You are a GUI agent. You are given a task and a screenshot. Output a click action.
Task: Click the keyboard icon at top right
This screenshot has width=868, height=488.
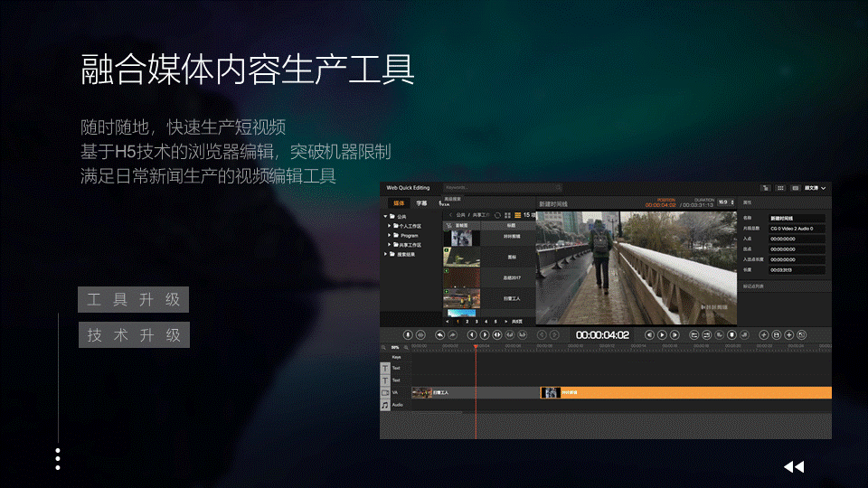tap(796, 188)
